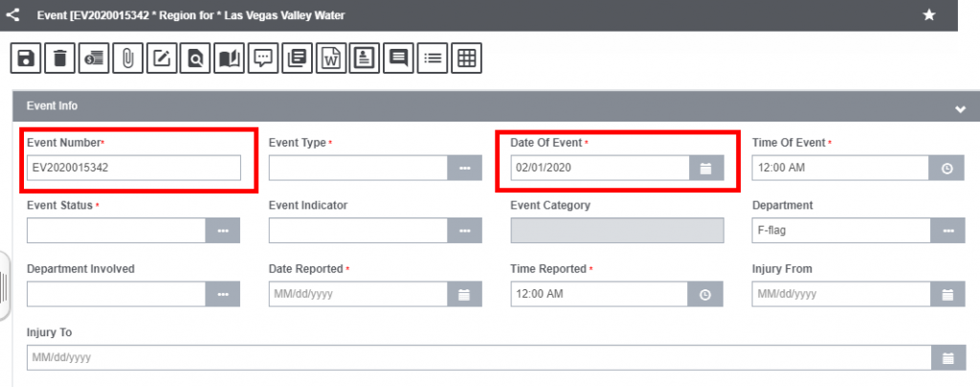Open Event Type lookup options

point(464,168)
